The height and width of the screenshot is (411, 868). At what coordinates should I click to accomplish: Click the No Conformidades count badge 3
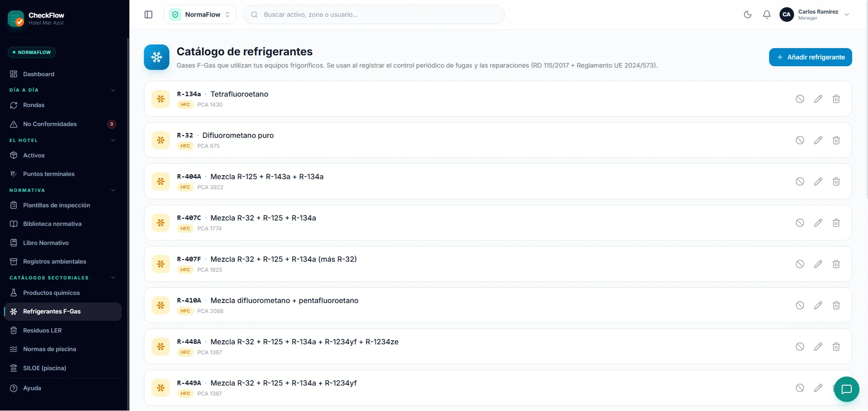point(112,124)
